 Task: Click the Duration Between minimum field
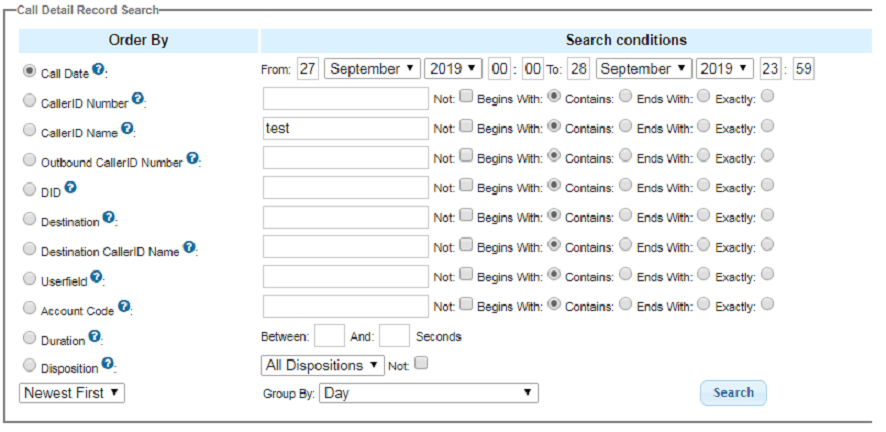(329, 336)
